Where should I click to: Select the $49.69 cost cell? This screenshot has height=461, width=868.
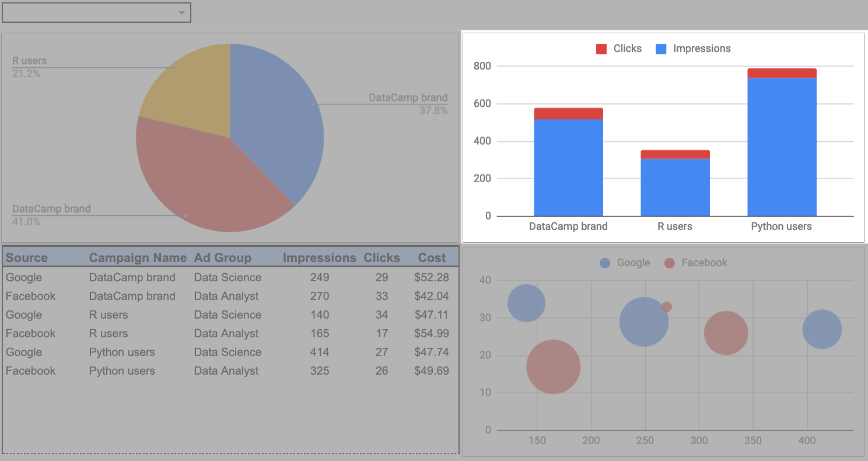pyautogui.click(x=432, y=371)
